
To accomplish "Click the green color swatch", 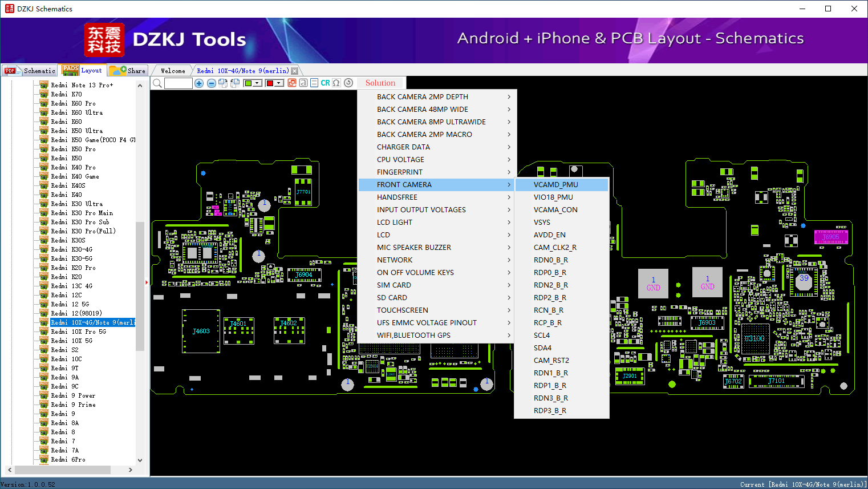I will 248,83.
